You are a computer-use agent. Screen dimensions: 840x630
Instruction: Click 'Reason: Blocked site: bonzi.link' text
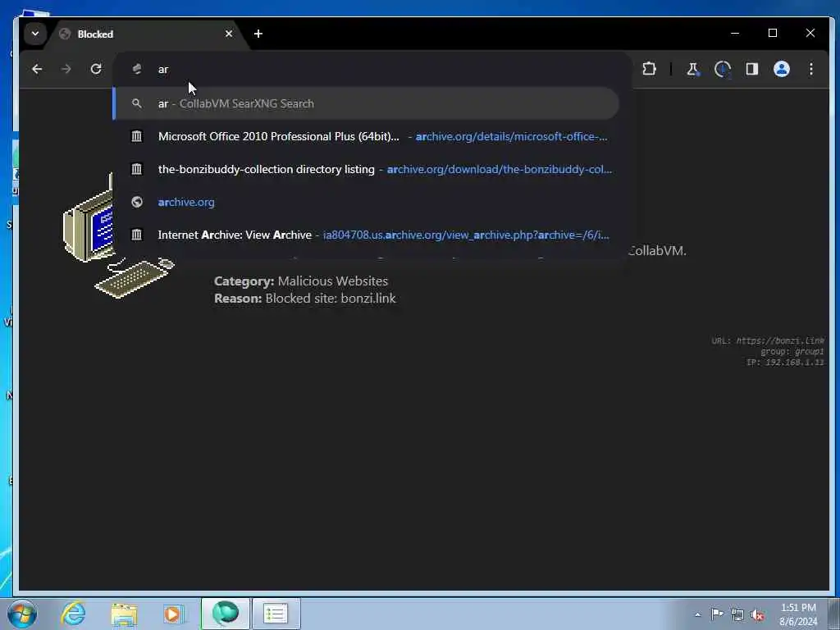tap(305, 299)
